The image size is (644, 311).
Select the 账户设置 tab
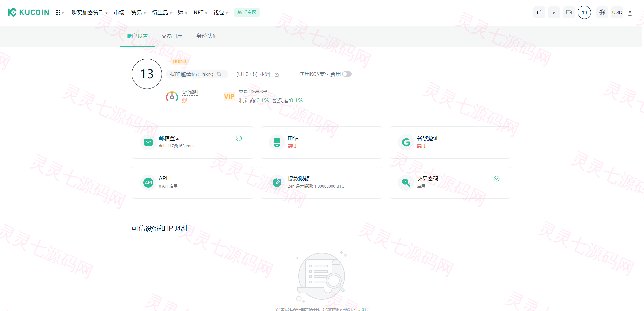point(137,36)
